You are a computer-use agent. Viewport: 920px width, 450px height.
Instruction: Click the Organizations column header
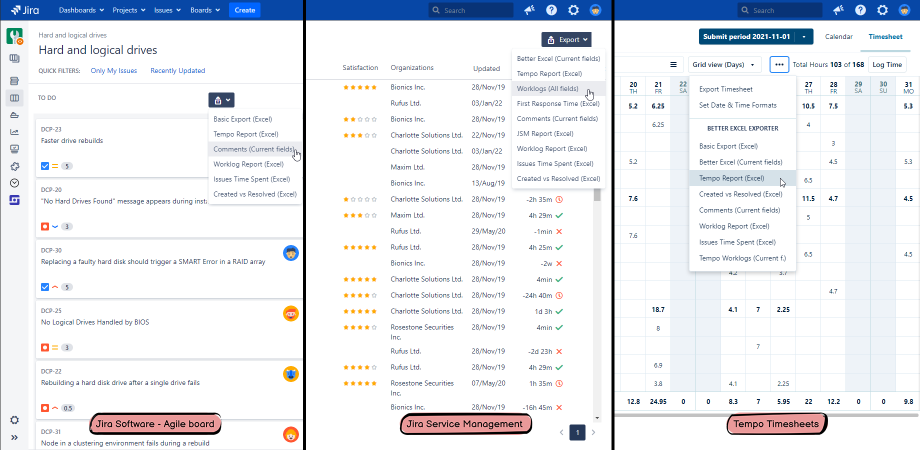(412, 67)
